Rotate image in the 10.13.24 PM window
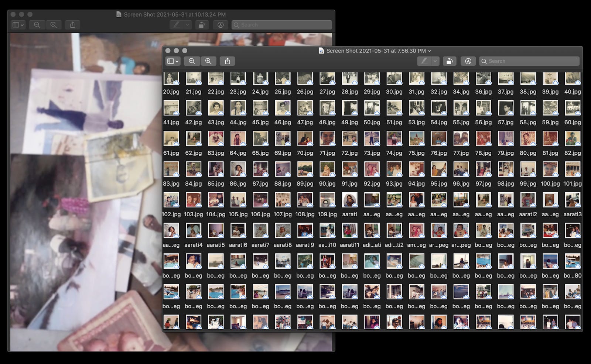Viewport: 591px width, 364px height. 202,25
